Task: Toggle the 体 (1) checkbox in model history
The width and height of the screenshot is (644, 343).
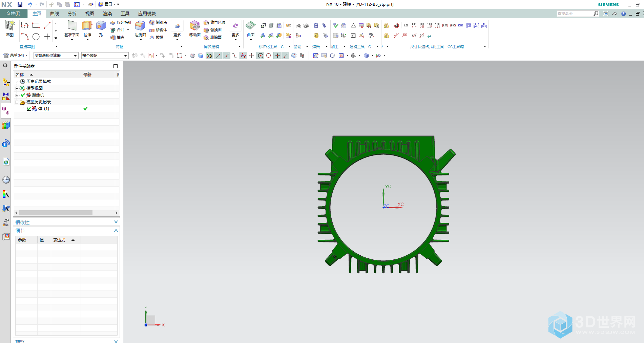Action: point(29,109)
